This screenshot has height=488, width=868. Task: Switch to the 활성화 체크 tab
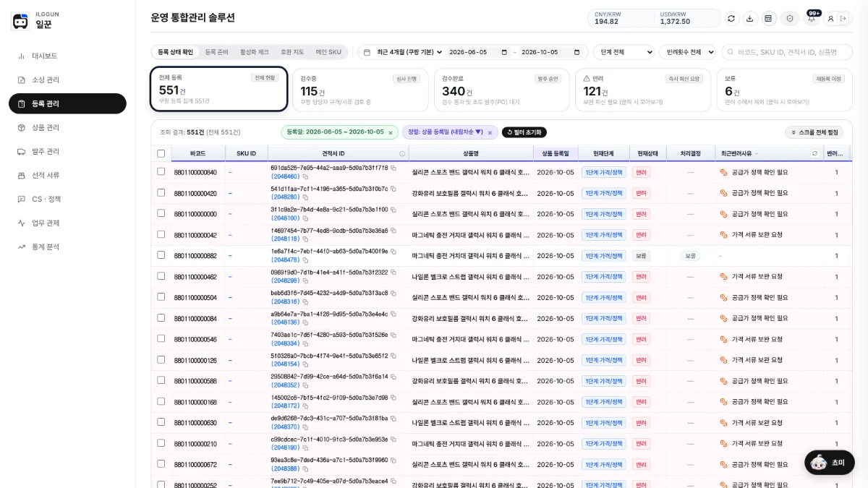point(254,52)
